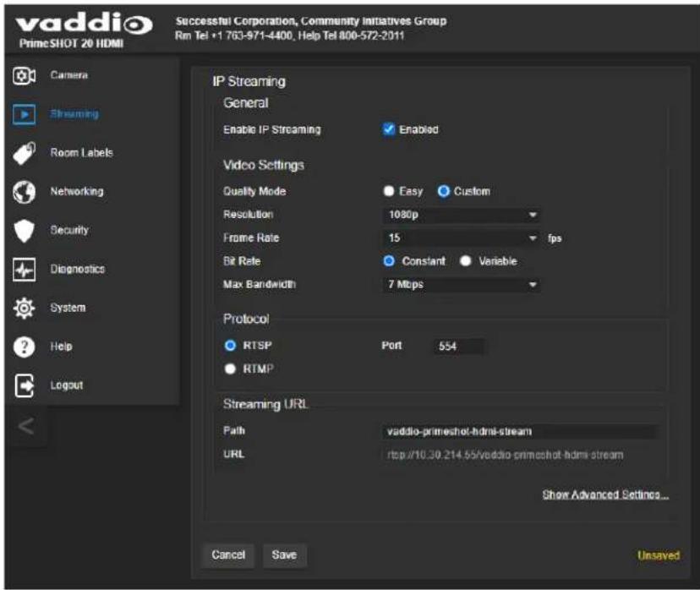Click the Vaddio logo

(84, 24)
